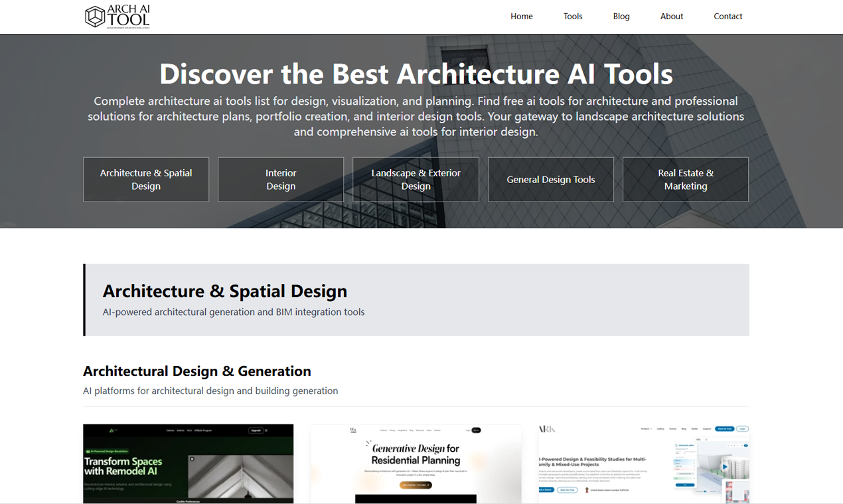The height and width of the screenshot is (504, 843).
Task: Open the Remodel AI tool preview card
Action: [188, 464]
